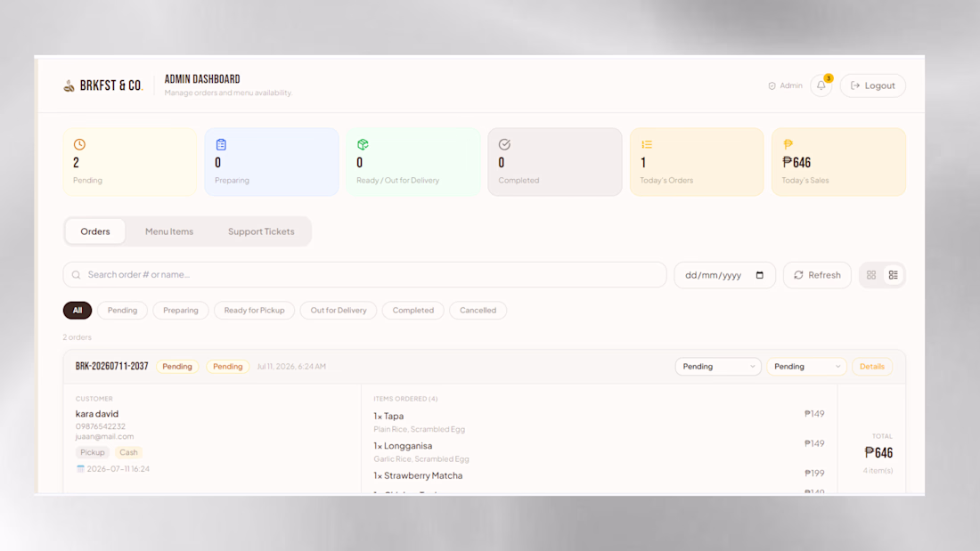Click the ₱199 Strawberry Matcha price
980x551 pixels.
[x=814, y=474]
